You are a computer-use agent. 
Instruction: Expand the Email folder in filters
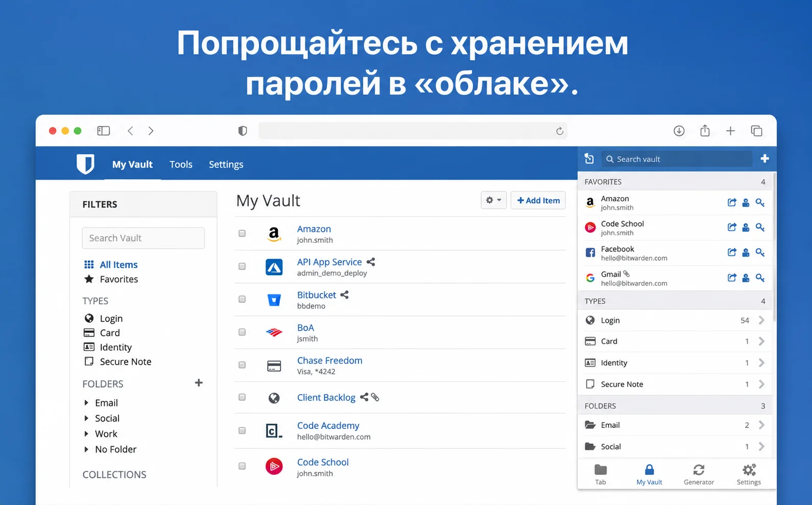click(x=86, y=403)
